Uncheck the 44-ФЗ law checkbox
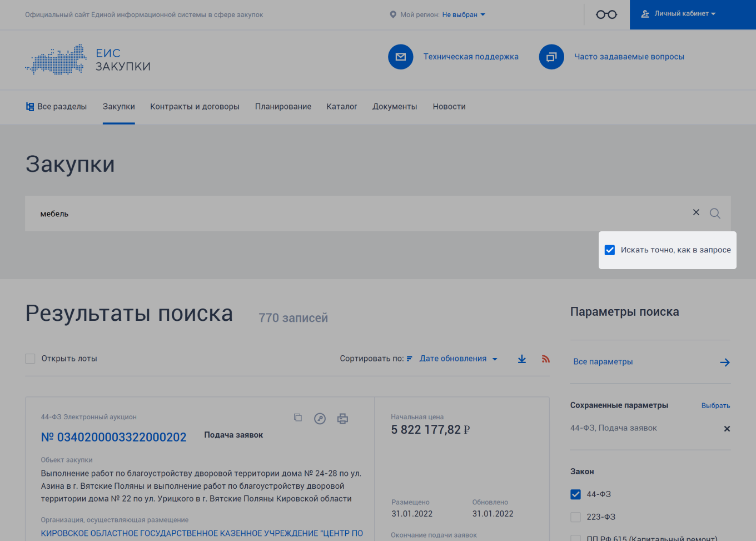756x541 pixels. 575,494
